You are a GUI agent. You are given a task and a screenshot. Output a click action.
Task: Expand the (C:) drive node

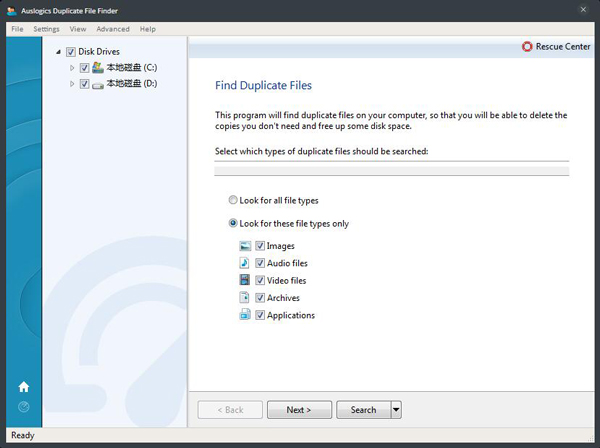coord(72,68)
